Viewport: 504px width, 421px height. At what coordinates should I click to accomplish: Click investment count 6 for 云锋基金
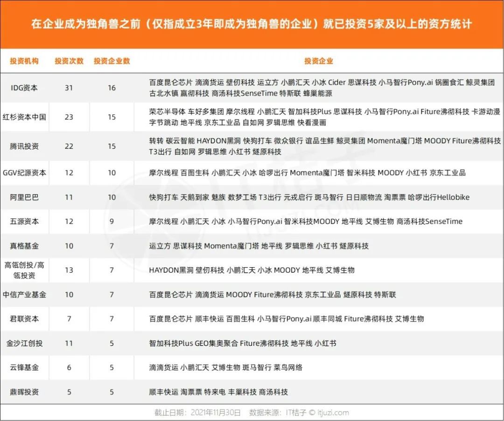(69, 367)
